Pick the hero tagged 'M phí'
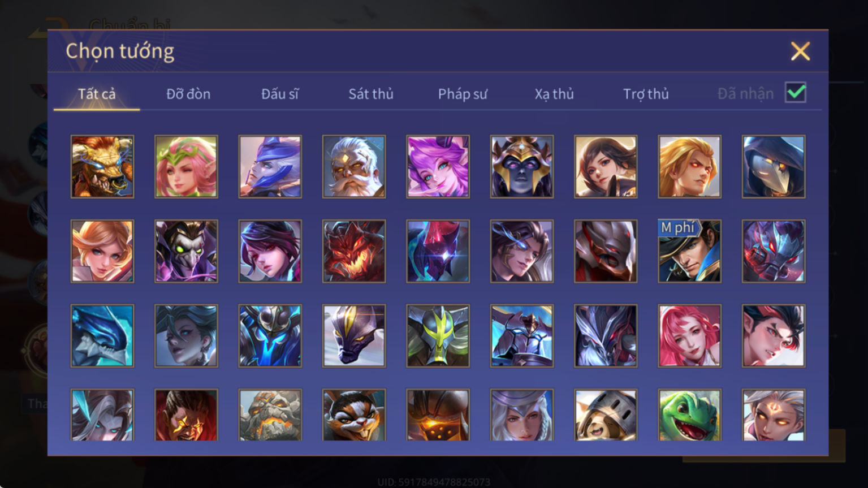868x488 pixels. [689, 251]
